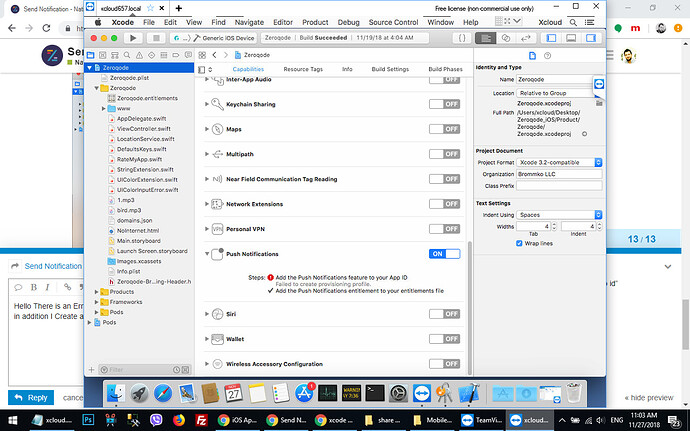
Task: Open App Store from the Dock
Action: tap(304, 393)
